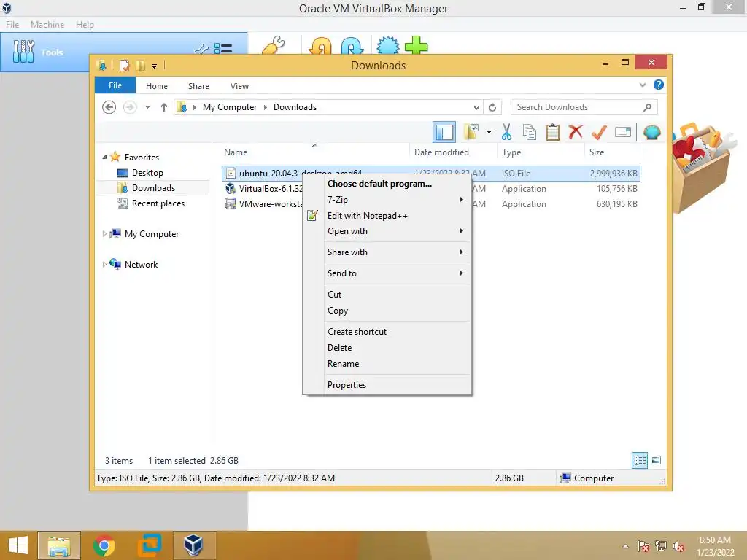Expand My Computer in navigation pane
The image size is (747, 560).
[x=104, y=234]
